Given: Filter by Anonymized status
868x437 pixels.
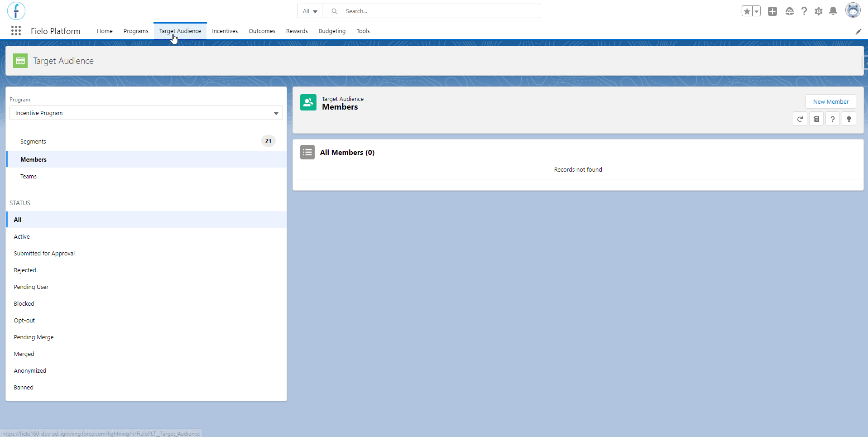Looking at the screenshot, I should click(x=146, y=370).
